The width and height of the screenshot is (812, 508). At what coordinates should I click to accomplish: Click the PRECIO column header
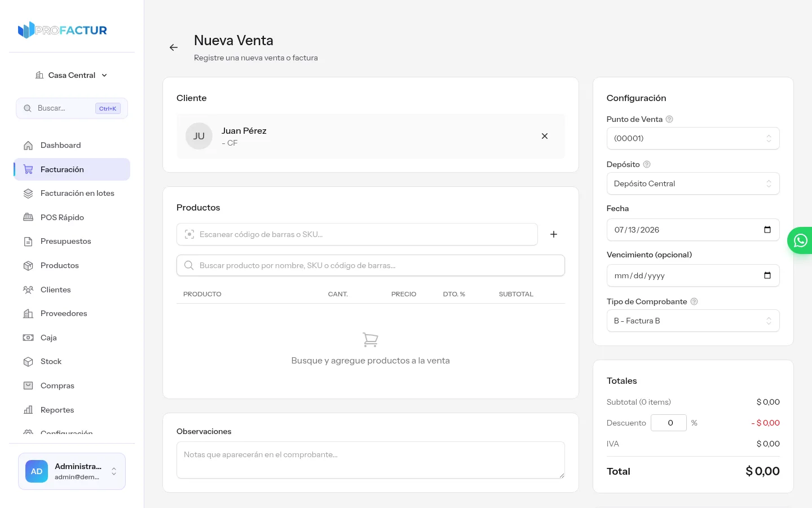pos(404,294)
